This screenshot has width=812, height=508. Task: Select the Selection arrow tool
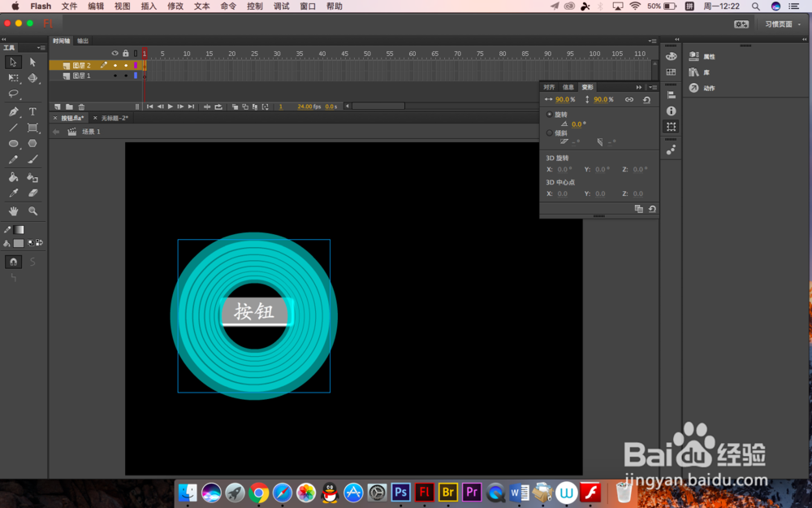(13, 61)
